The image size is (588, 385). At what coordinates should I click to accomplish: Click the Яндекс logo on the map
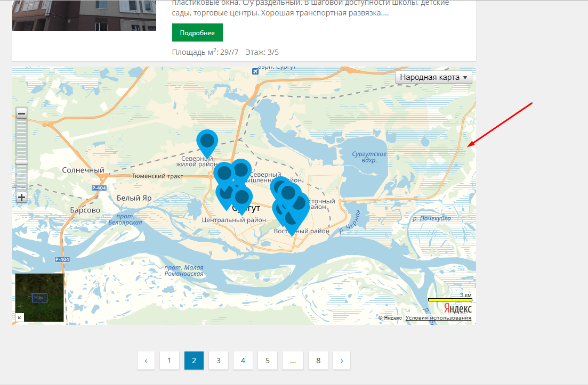tap(457, 309)
